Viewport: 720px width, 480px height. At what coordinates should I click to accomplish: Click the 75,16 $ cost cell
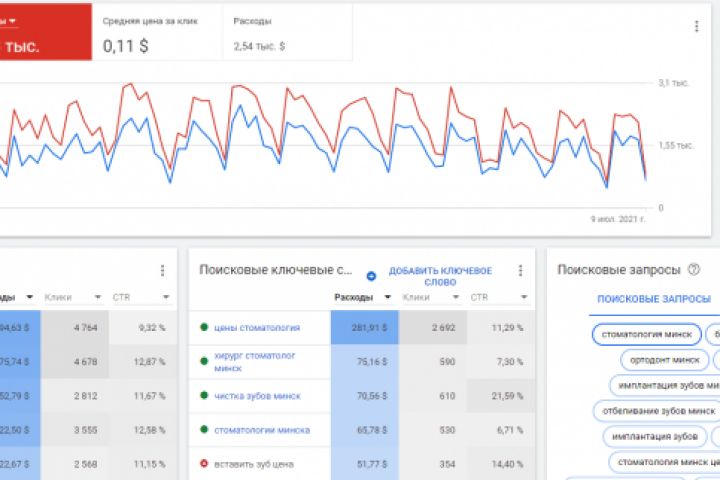coord(365,361)
